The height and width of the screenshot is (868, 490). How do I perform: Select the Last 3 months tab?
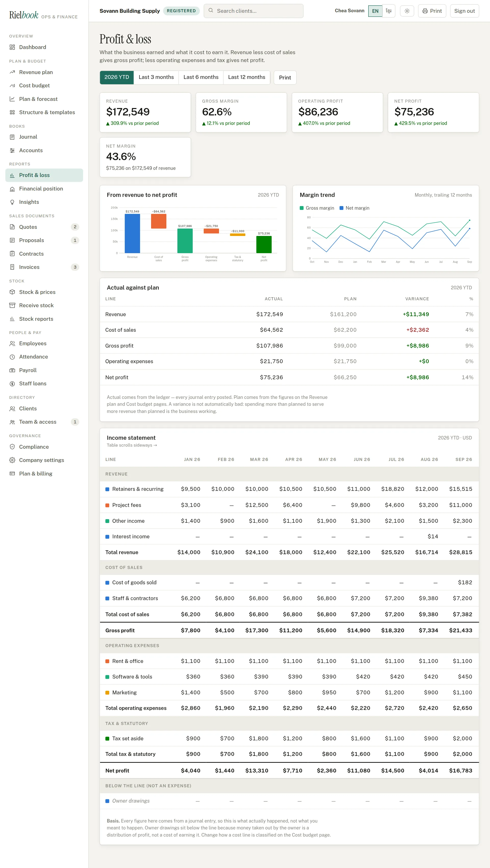point(156,77)
